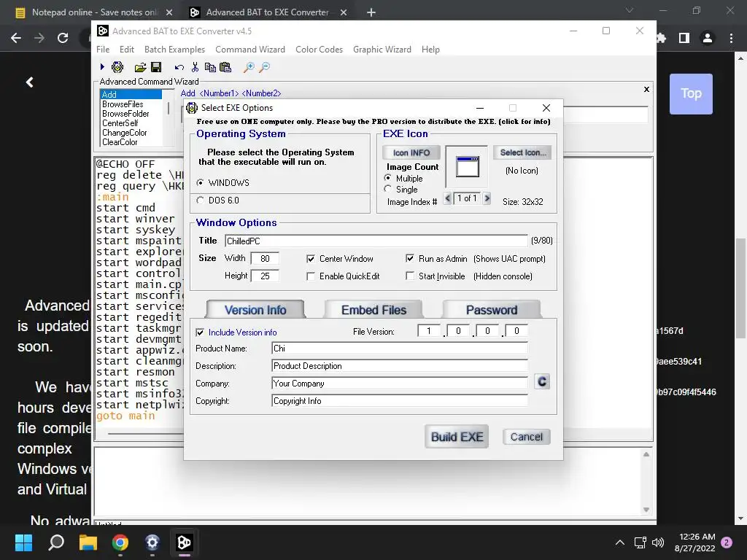Open the File menu

point(103,50)
